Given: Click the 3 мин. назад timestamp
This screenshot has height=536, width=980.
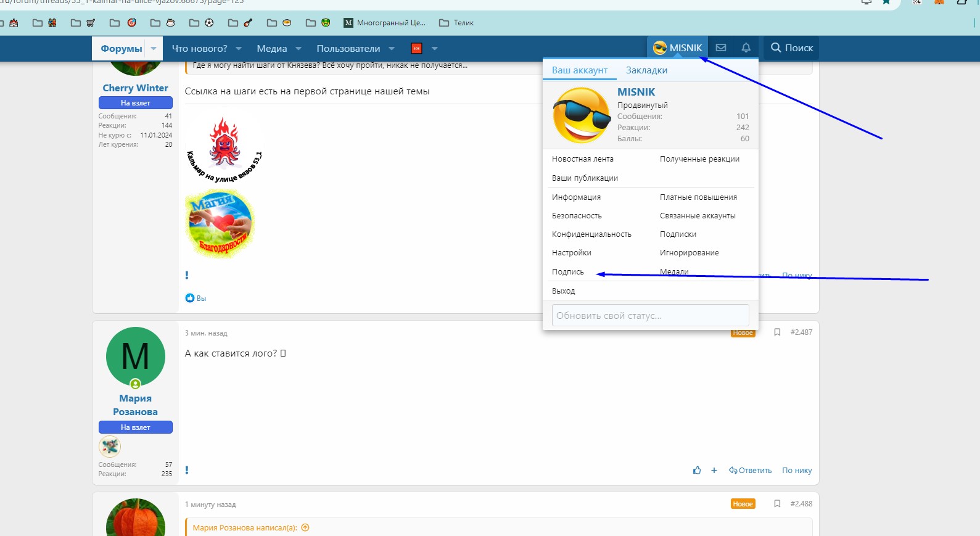Looking at the screenshot, I should point(206,333).
